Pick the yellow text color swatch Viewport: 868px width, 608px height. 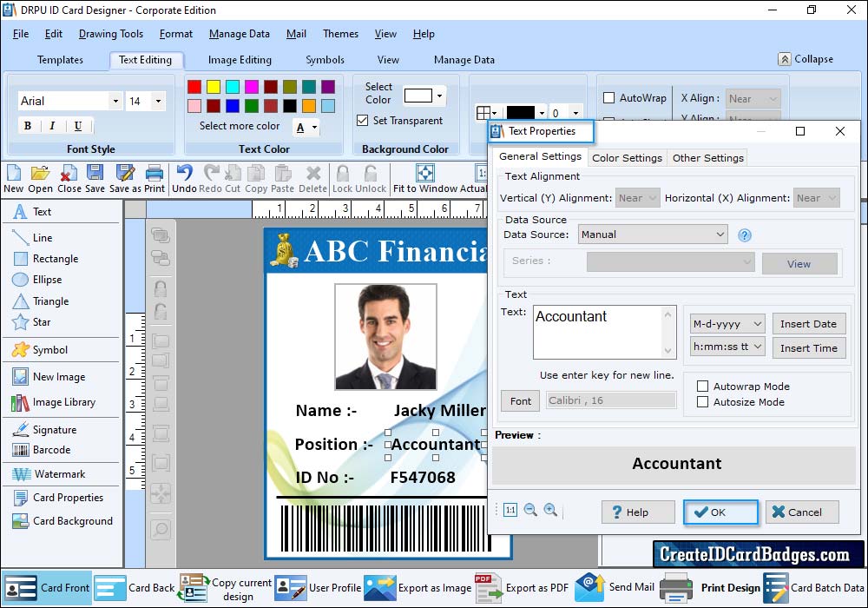pos(214,86)
